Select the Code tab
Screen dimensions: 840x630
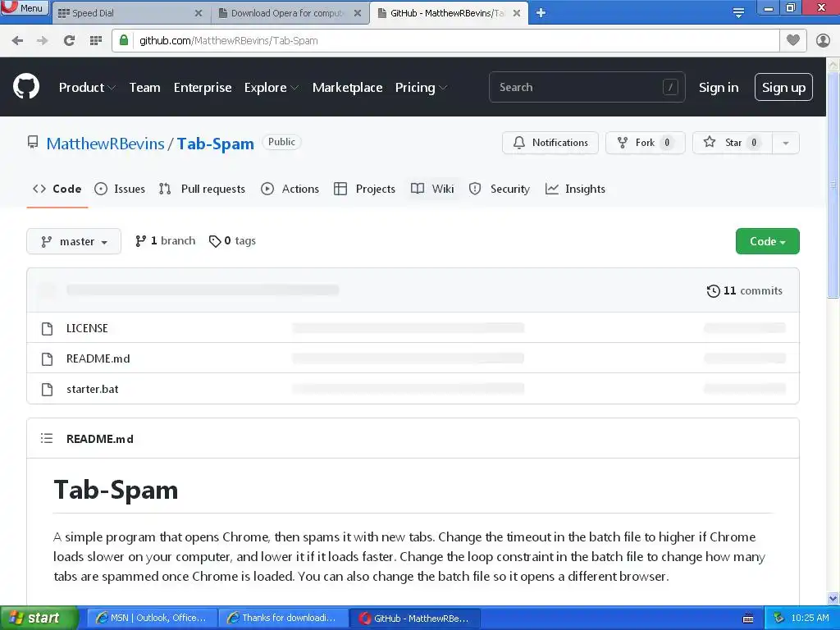point(57,189)
